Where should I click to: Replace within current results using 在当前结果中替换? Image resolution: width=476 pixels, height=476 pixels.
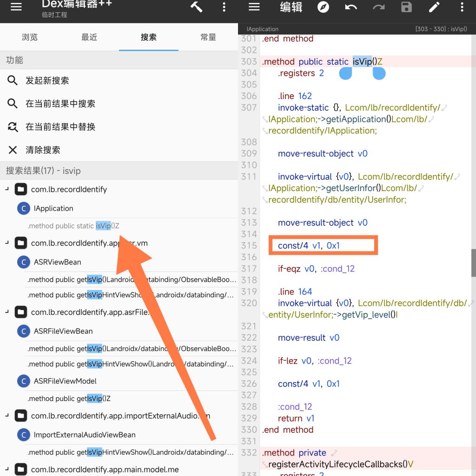(x=60, y=126)
